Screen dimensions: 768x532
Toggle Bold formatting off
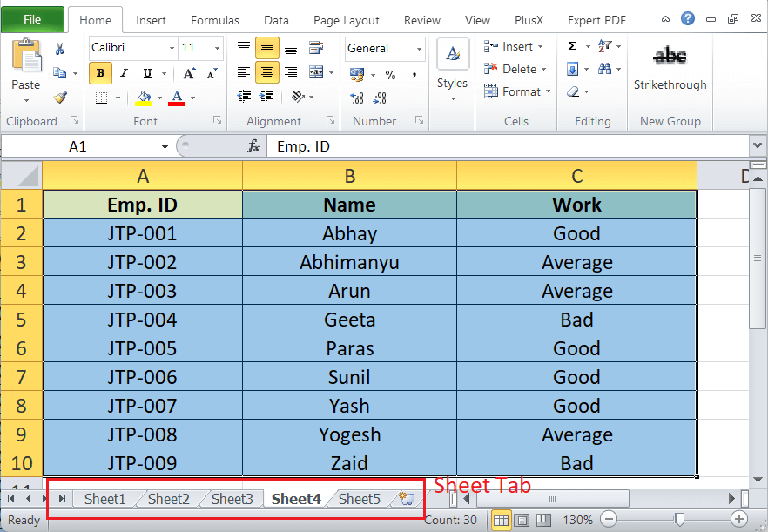pos(101,73)
